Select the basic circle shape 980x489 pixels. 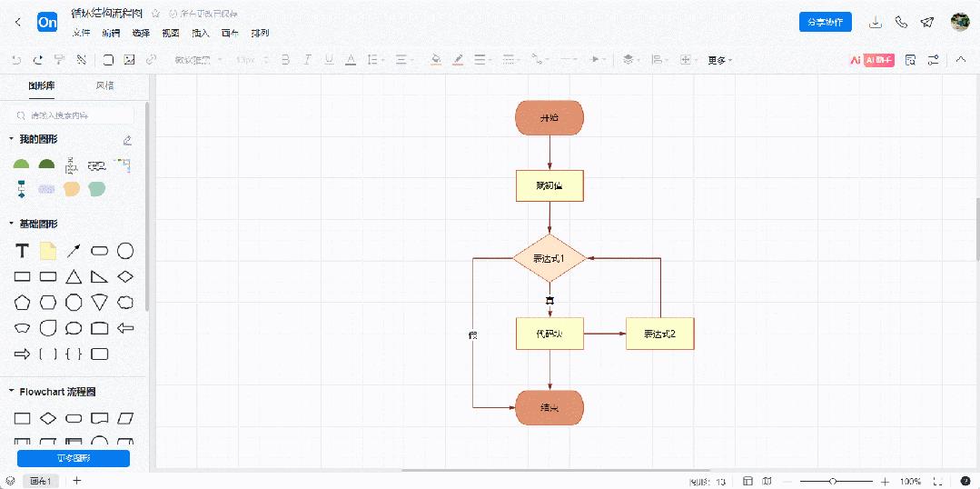pyautogui.click(x=125, y=252)
